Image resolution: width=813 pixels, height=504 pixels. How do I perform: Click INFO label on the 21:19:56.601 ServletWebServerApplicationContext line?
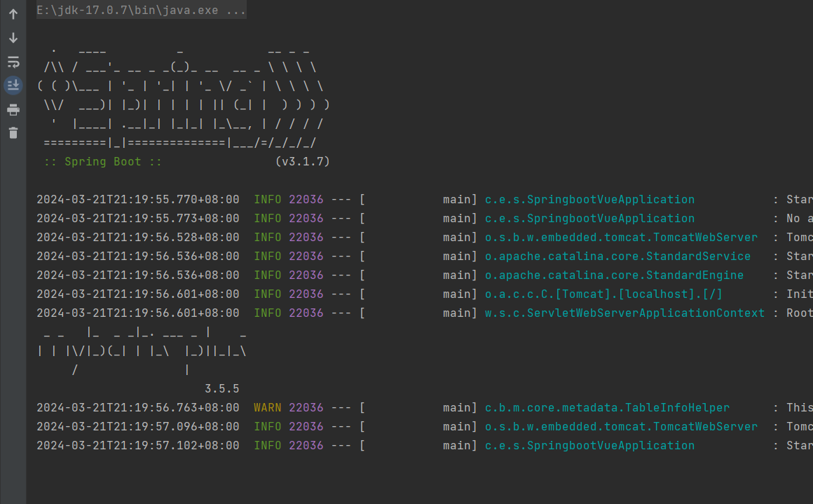click(x=268, y=313)
